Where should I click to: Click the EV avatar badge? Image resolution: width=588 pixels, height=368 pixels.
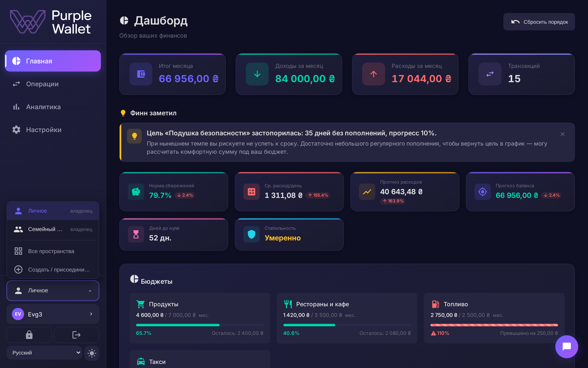point(18,314)
